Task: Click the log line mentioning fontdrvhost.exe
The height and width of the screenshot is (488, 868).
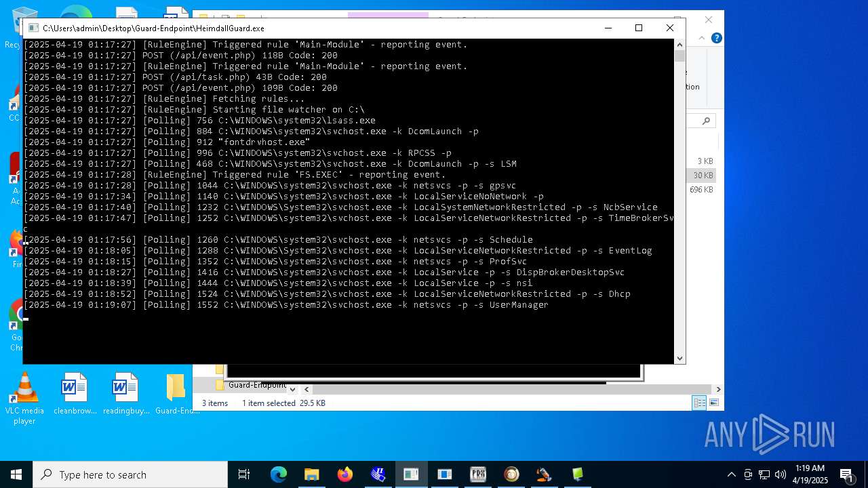Action: [x=167, y=142]
